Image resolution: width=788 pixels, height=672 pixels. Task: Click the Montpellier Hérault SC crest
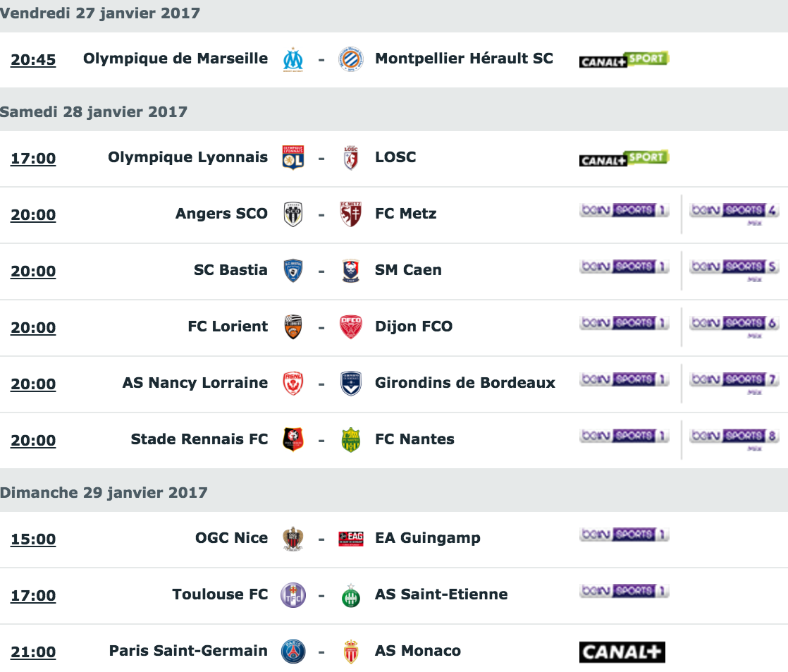pyautogui.click(x=351, y=60)
